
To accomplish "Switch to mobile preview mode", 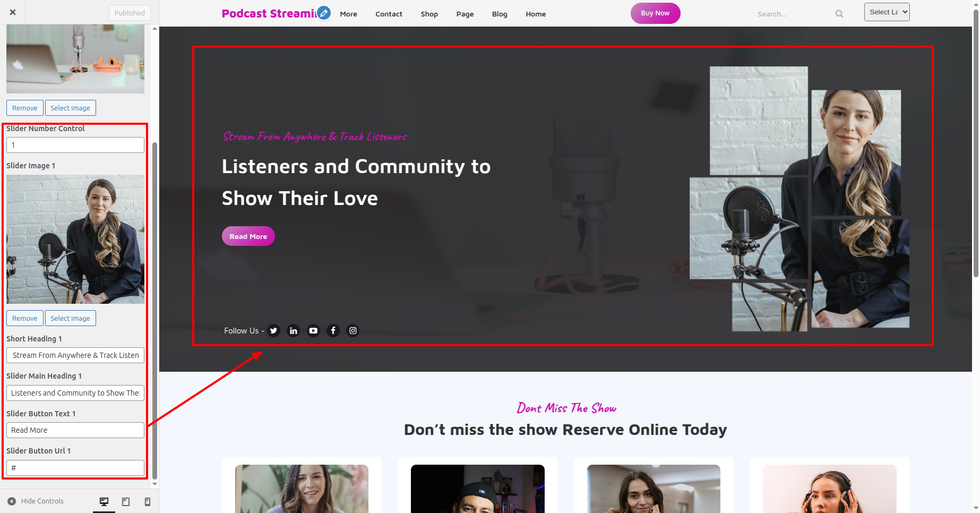I will (148, 501).
